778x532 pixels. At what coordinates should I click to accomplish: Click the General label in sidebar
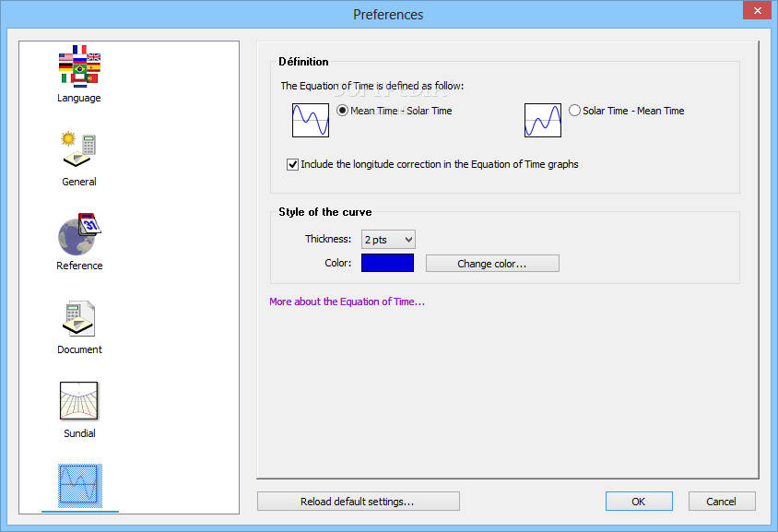pos(79,182)
